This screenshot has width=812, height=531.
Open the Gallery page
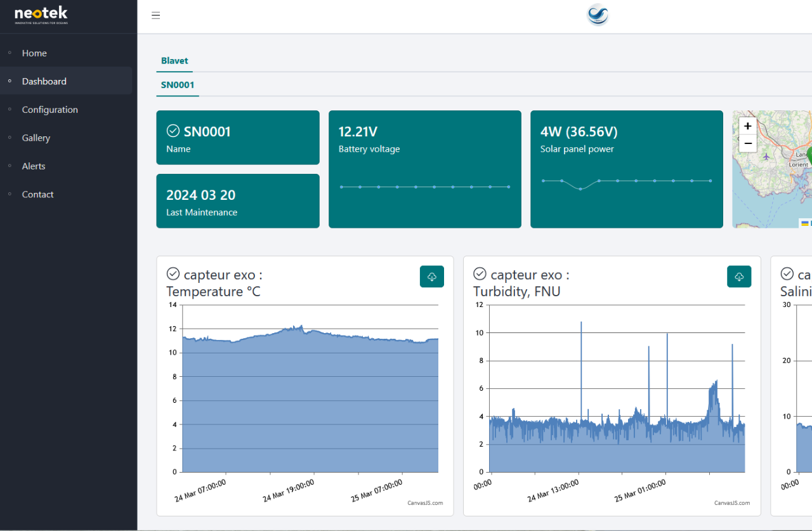tap(36, 138)
